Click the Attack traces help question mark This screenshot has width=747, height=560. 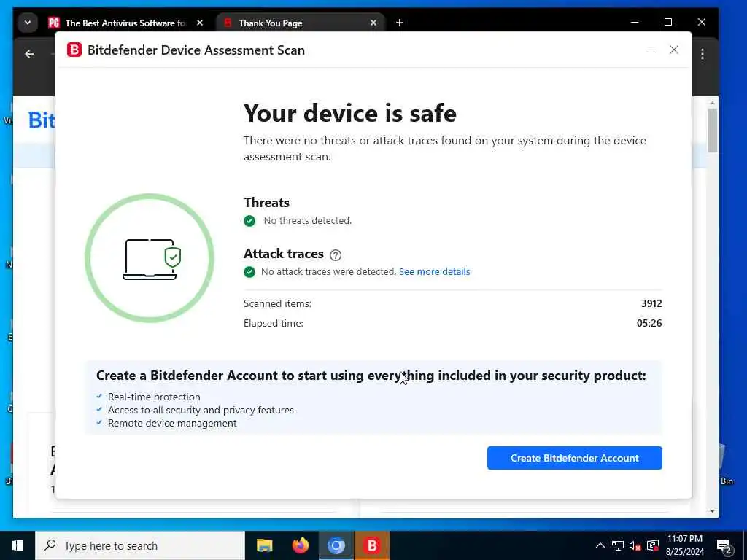click(336, 255)
